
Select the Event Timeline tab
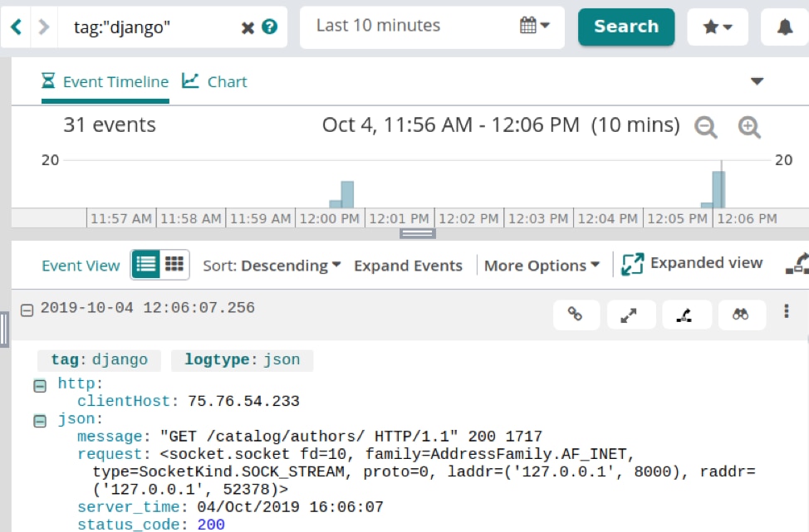[x=105, y=81]
